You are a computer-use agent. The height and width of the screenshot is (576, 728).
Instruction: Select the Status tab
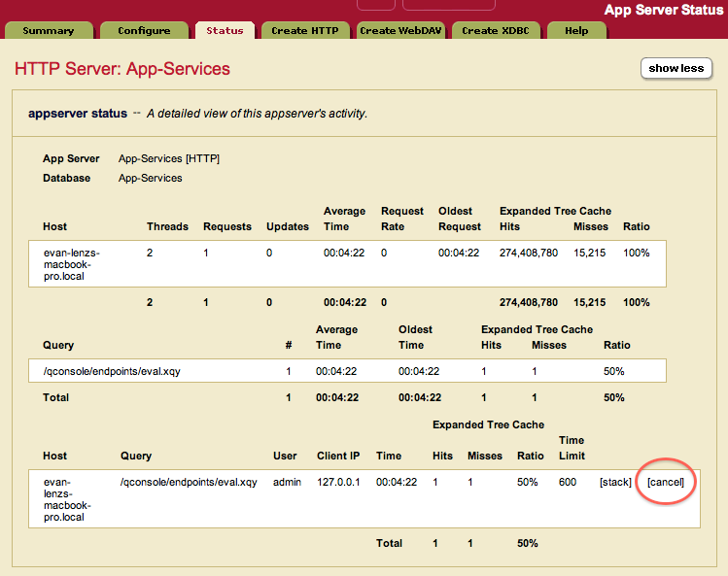click(x=225, y=31)
